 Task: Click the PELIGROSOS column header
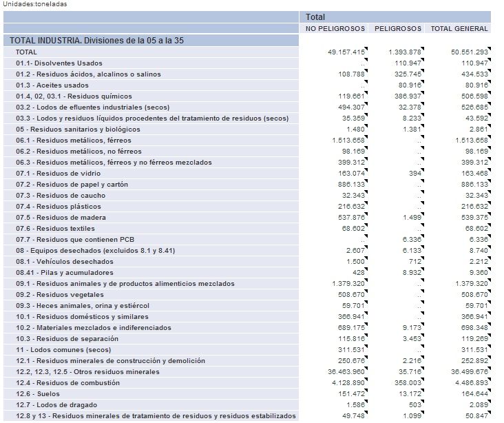click(x=397, y=29)
